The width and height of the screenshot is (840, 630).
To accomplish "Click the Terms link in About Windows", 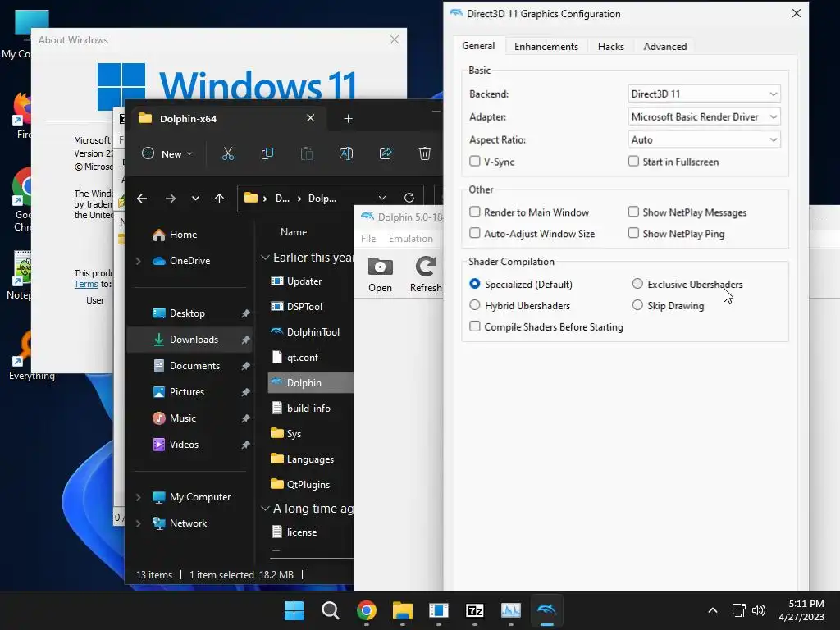I will click(x=86, y=284).
